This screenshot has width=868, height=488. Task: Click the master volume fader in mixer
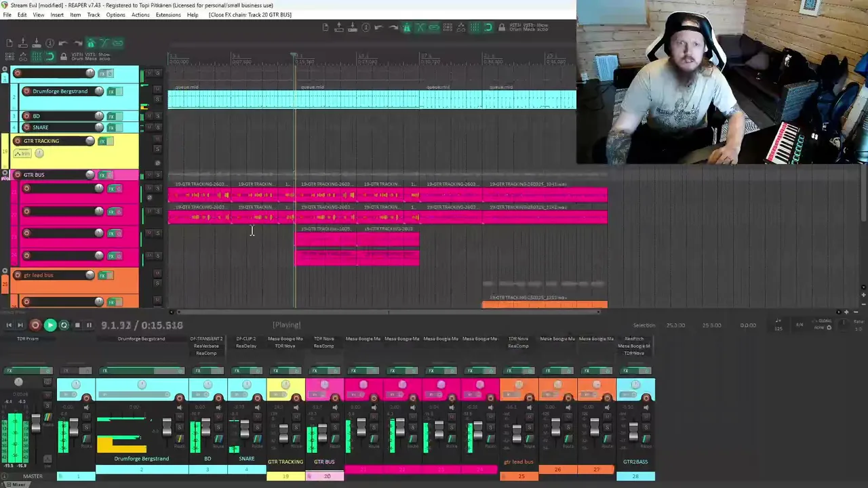tap(36, 422)
